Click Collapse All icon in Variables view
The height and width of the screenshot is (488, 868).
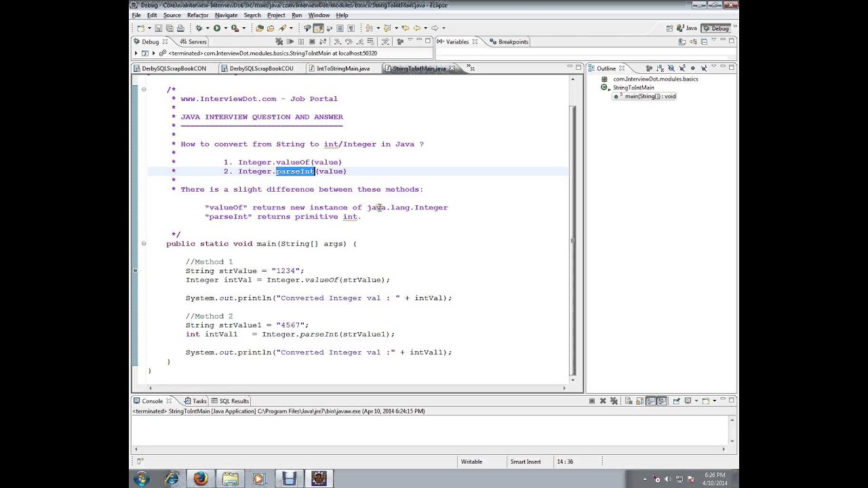click(704, 42)
